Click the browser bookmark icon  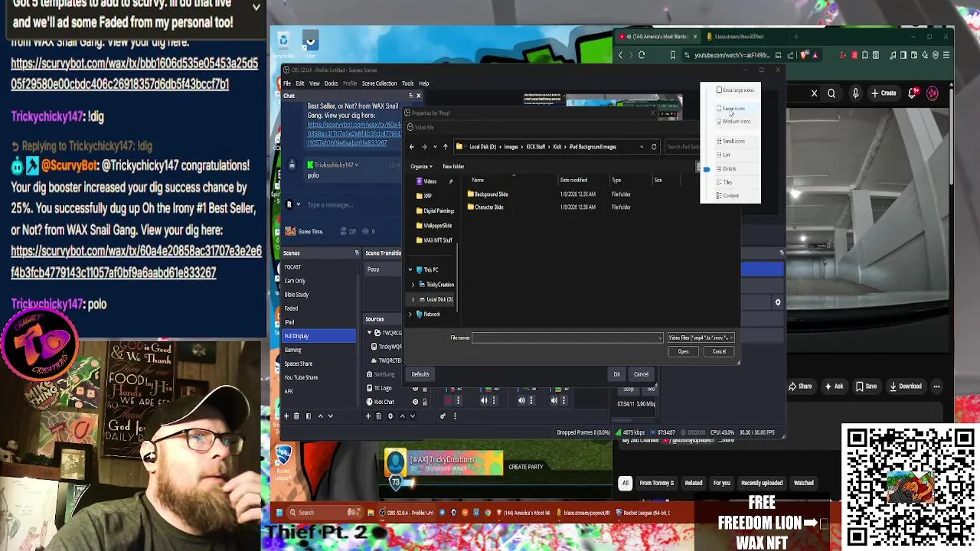673,55
